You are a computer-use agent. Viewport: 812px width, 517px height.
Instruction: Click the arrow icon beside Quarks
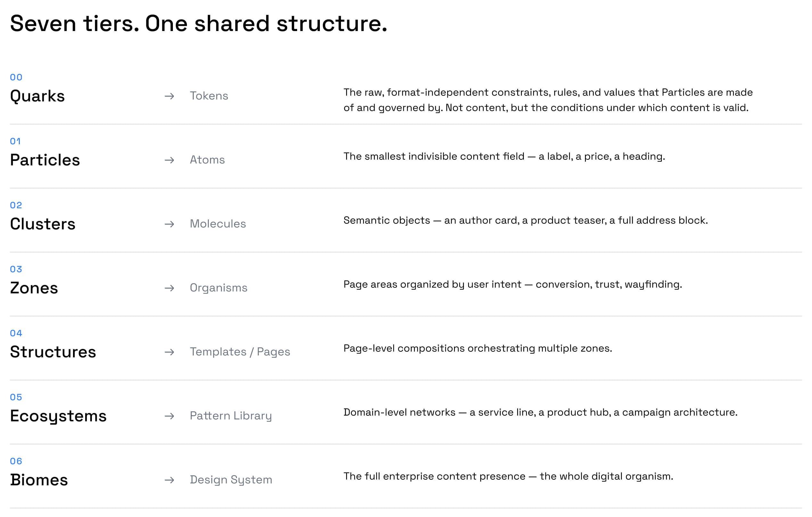click(169, 96)
